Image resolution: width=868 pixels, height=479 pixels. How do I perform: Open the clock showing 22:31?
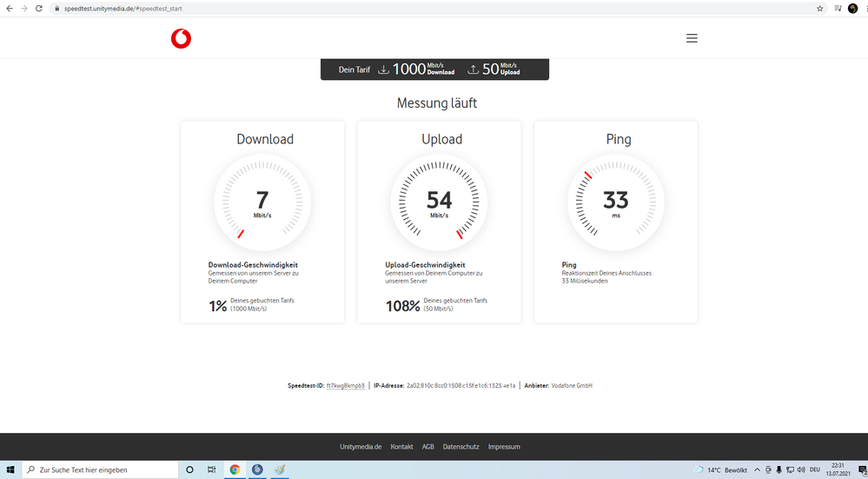click(x=838, y=469)
